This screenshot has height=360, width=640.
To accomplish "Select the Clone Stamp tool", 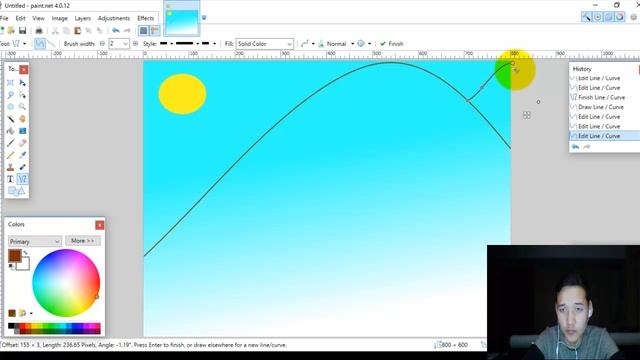I will click(x=11, y=167).
